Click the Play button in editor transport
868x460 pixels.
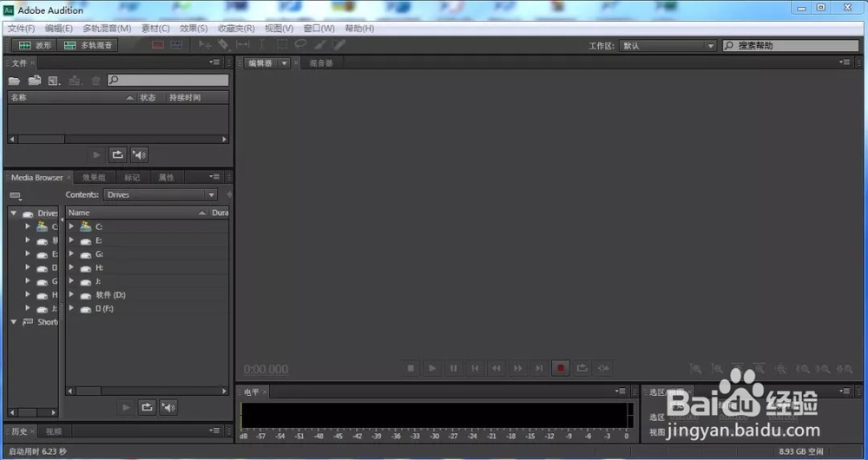pos(431,368)
